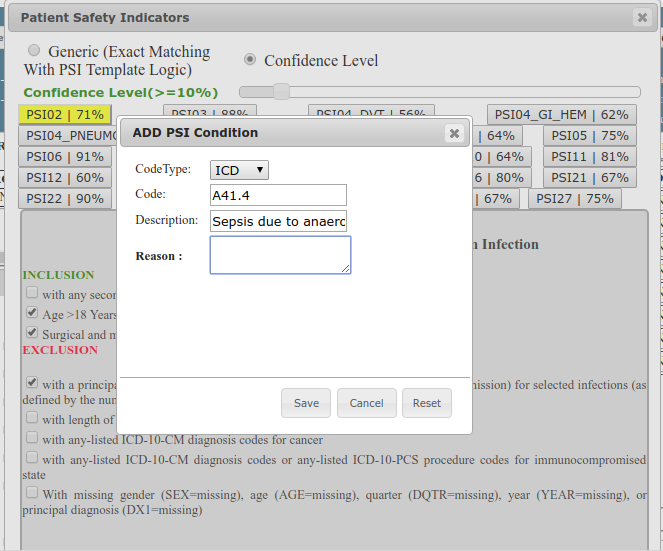Check the immunocompromised state exclusion checkbox
This screenshot has width=663, height=551.
[x=32, y=457]
